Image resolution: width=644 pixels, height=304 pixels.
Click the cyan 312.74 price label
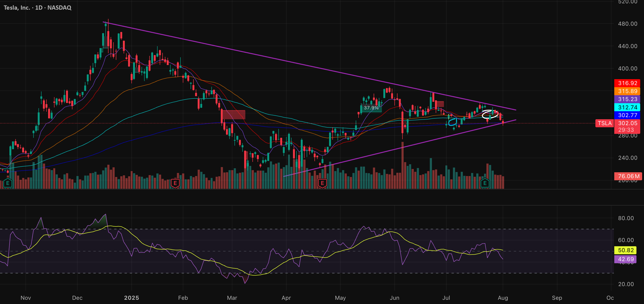tap(627, 107)
